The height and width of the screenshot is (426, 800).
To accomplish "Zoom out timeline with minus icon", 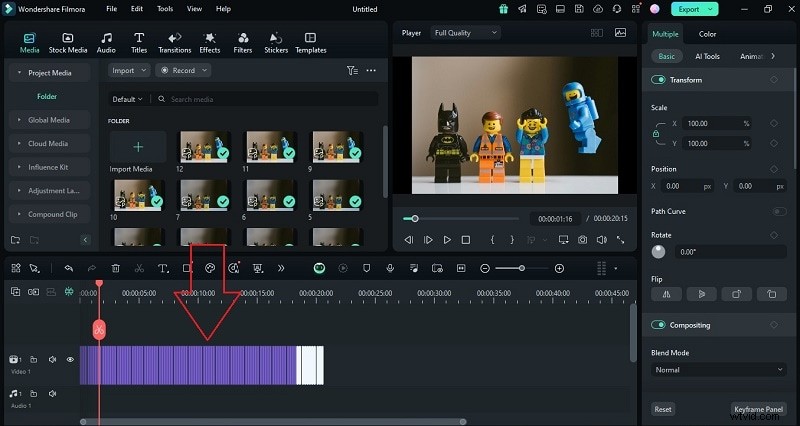I will (x=485, y=268).
